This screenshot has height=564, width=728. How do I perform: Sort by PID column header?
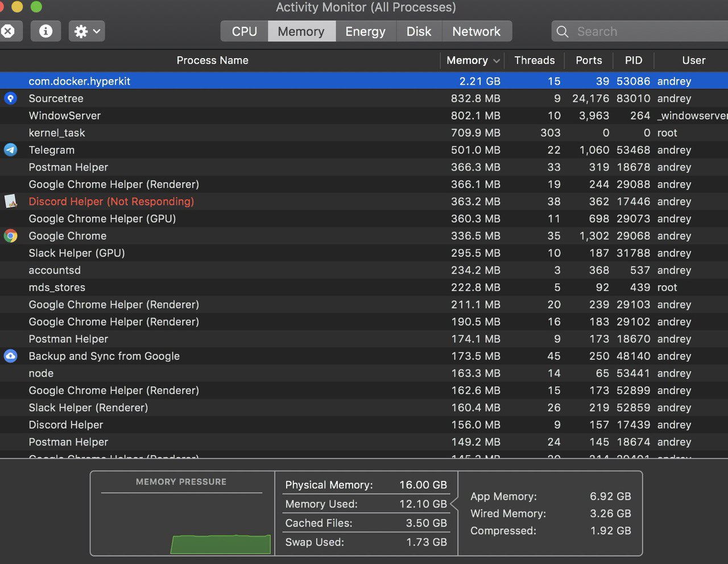[x=634, y=60]
